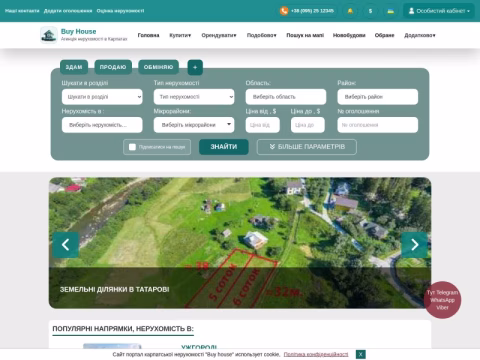Screen dimensions: 480x360
Task: Expand the Купити menu
Action: pos(180,35)
